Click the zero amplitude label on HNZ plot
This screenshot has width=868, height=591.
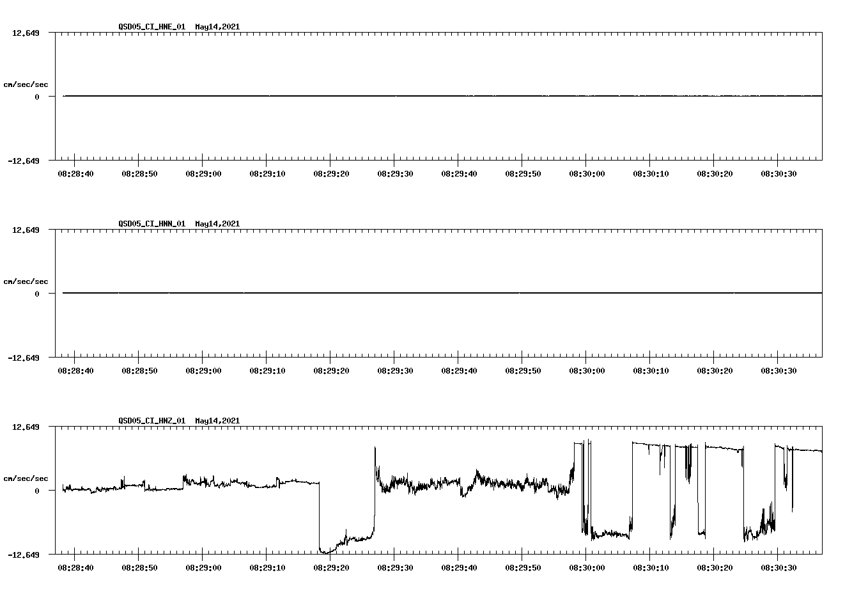click(36, 491)
